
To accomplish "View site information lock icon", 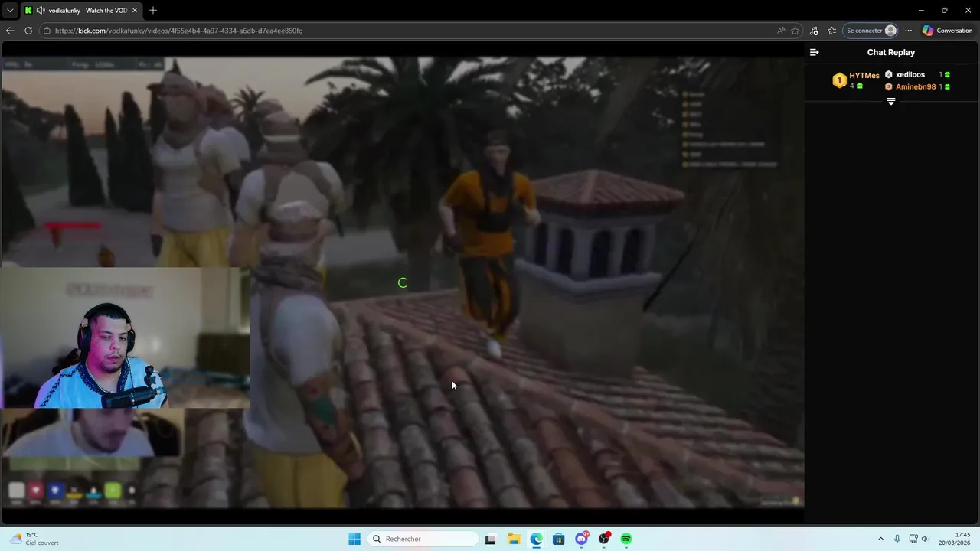I will pyautogui.click(x=47, y=31).
